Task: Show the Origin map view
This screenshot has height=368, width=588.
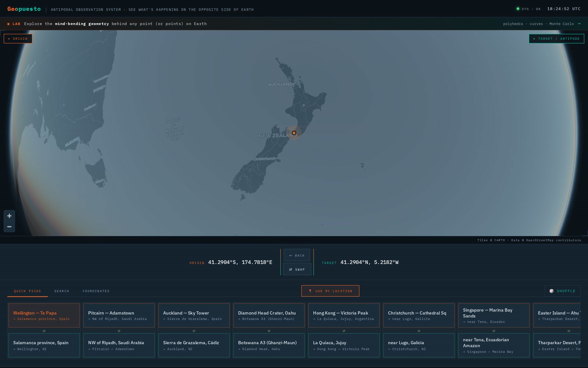Action: [18, 39]
